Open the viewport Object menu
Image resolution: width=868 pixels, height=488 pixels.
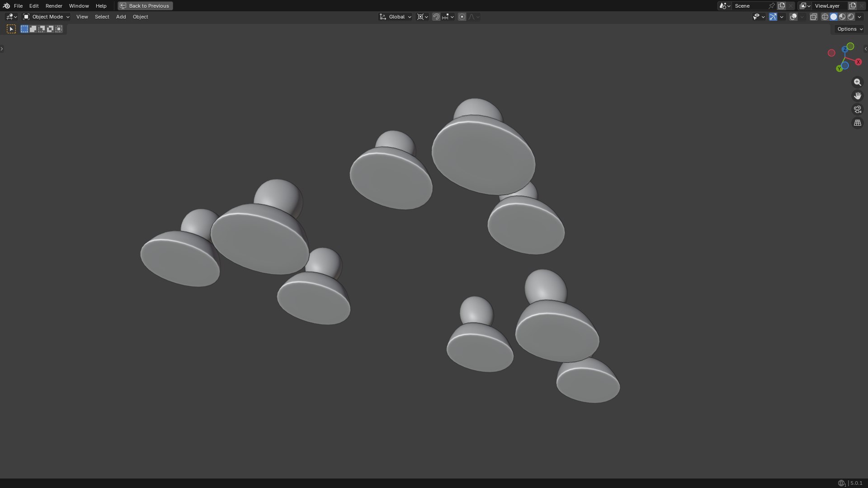[x=140, y=17]
